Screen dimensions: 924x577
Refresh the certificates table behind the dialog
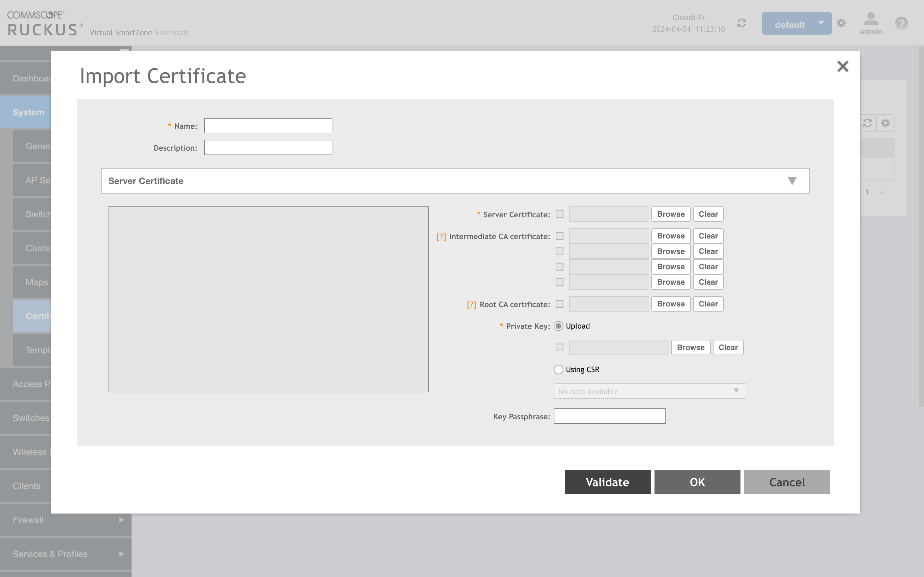click(x=868, y=123)
